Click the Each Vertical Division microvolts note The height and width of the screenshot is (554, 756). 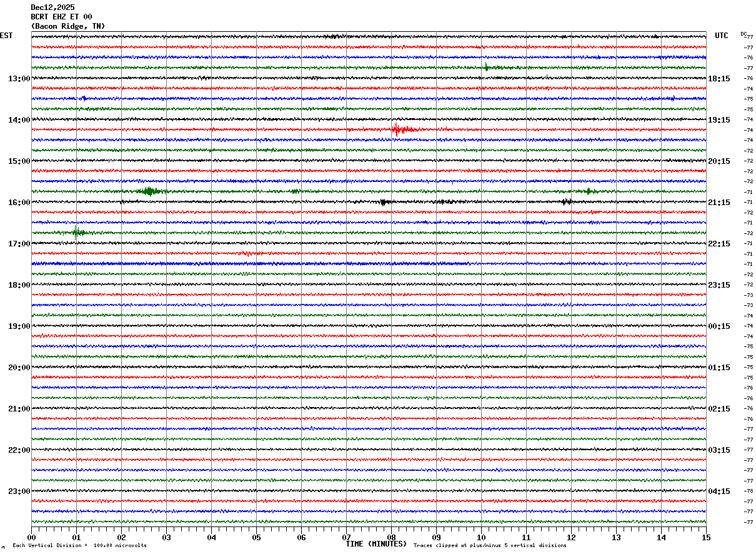pos(80,545)
